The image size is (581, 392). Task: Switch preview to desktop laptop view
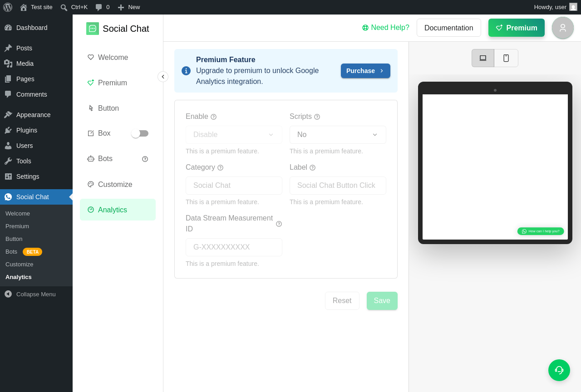(x=483, y=58)
